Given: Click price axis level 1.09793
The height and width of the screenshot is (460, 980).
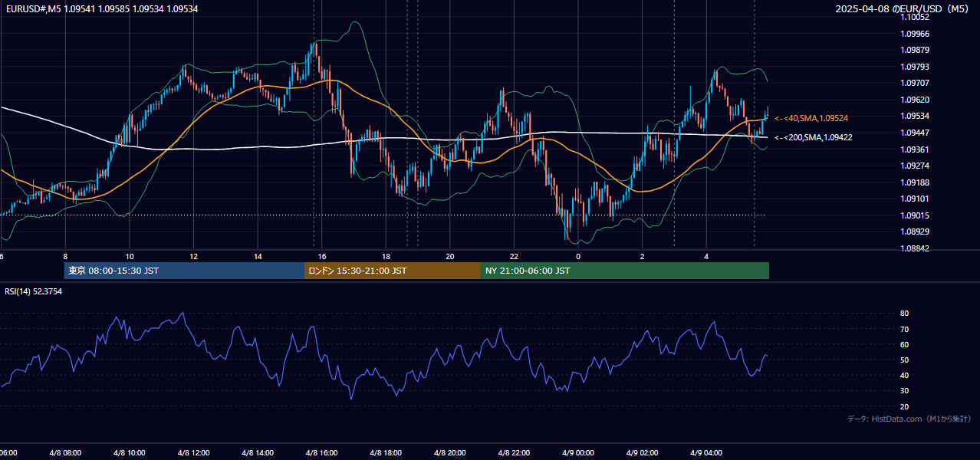Looking at the screenshot, I should click(x=916, y=67).
